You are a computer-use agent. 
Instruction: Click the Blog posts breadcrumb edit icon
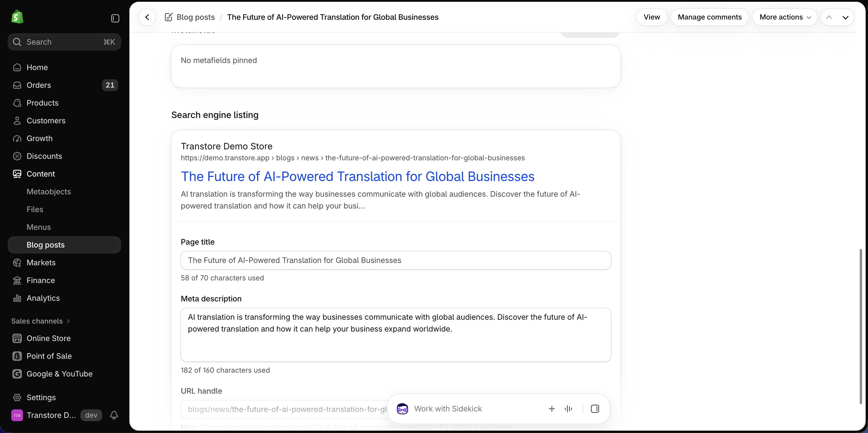pos(168,17)
